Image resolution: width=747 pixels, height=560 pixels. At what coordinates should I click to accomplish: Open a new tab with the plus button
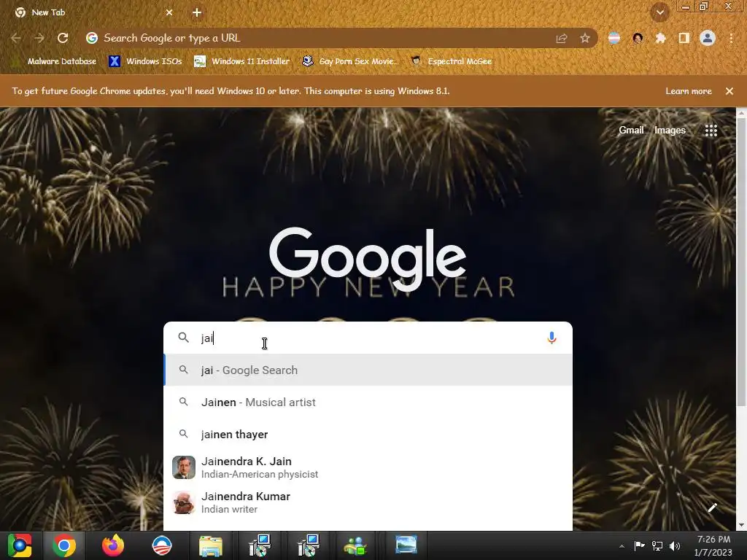[x=197, y=12]
